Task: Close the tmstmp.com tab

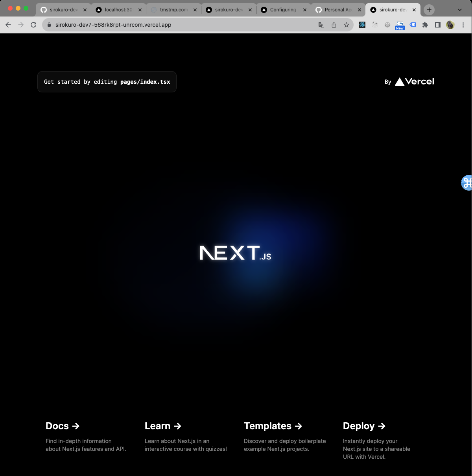Action: (195, 10)
